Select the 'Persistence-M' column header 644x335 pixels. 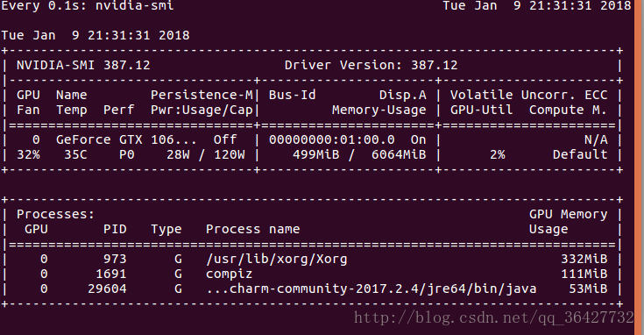click(202, 96)
